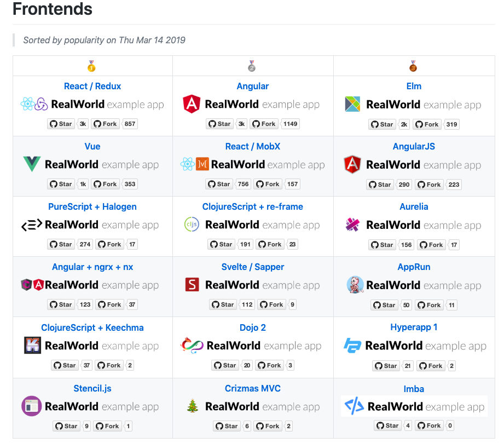Click the Imba RealWorld example app banner
Image resolution: width=504 pixels, height=443 pixels.
click(414, 406)
